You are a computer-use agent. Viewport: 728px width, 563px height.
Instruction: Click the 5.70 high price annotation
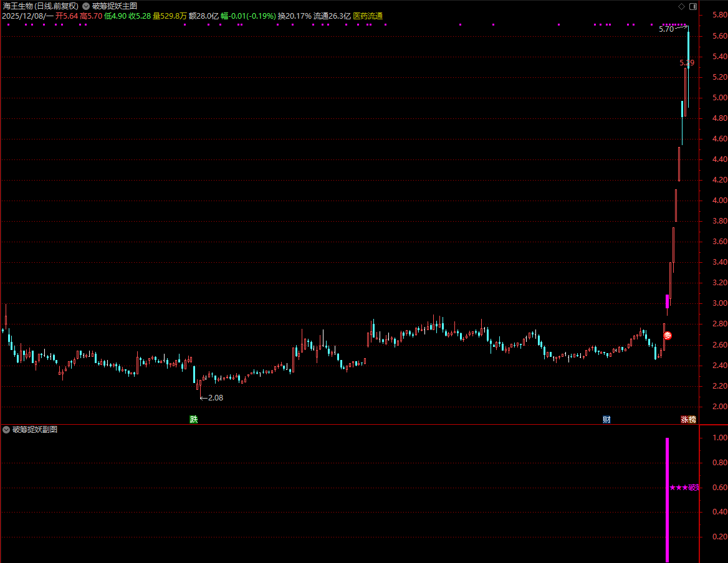[666, 29]
